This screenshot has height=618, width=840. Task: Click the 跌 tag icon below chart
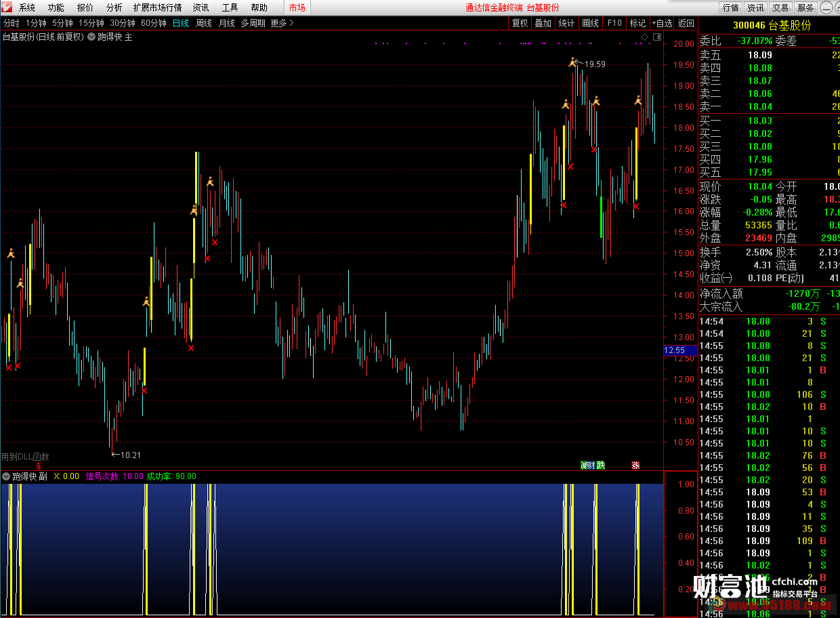[600, 466]
